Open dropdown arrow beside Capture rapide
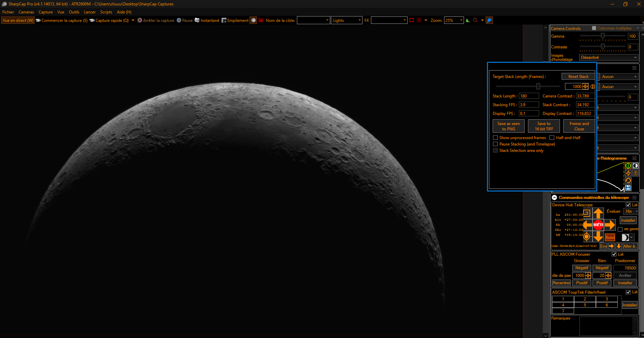644x338 pixels. [x=133, y=20]
